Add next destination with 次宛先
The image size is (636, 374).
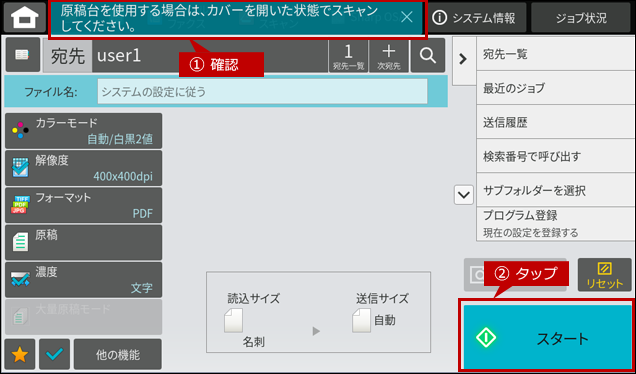tap(389, 56)
